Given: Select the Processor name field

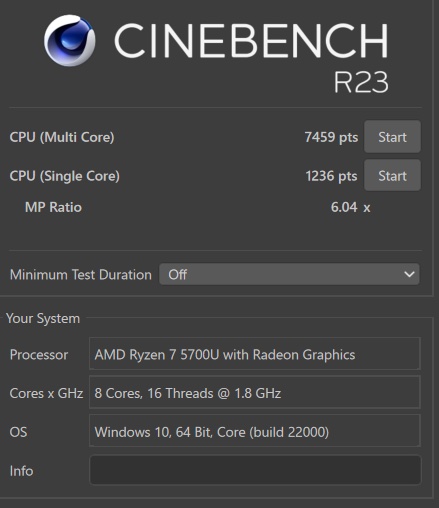Looking at the screenshot, I should click(x=255, y=354).
